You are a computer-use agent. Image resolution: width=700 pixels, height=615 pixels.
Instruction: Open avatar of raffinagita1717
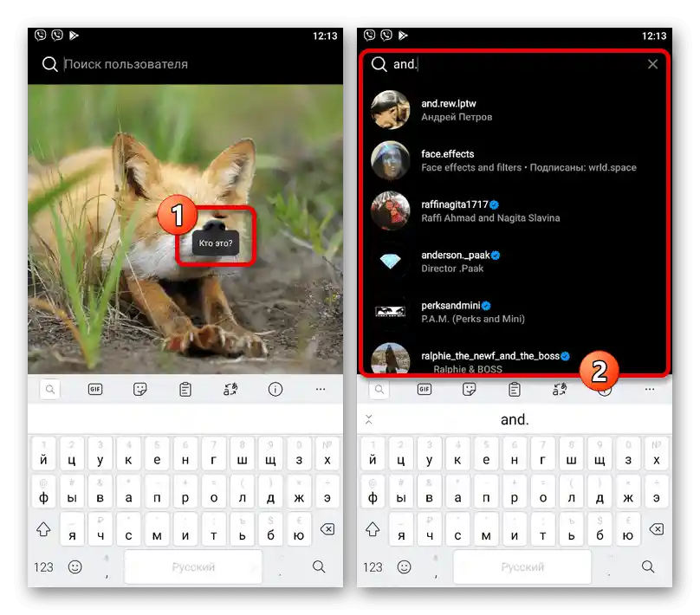390,210
